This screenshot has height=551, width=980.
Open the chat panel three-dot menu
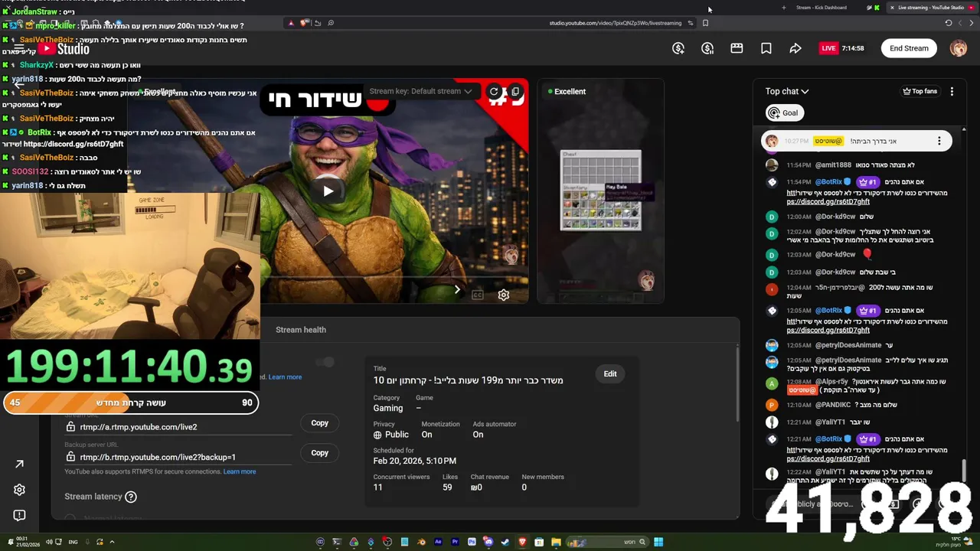pyautogui.click(x=952, y=91)
